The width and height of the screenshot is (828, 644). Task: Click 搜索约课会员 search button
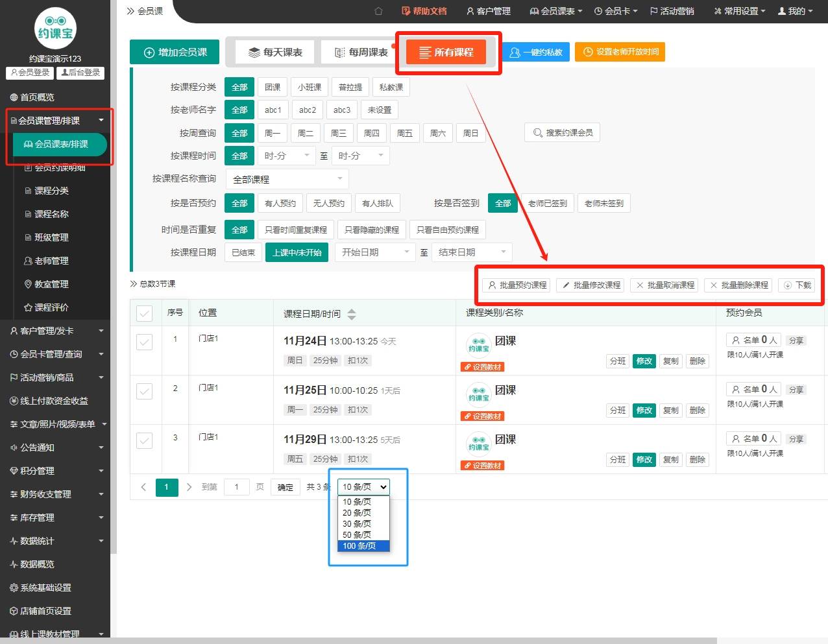coord(563,132)
